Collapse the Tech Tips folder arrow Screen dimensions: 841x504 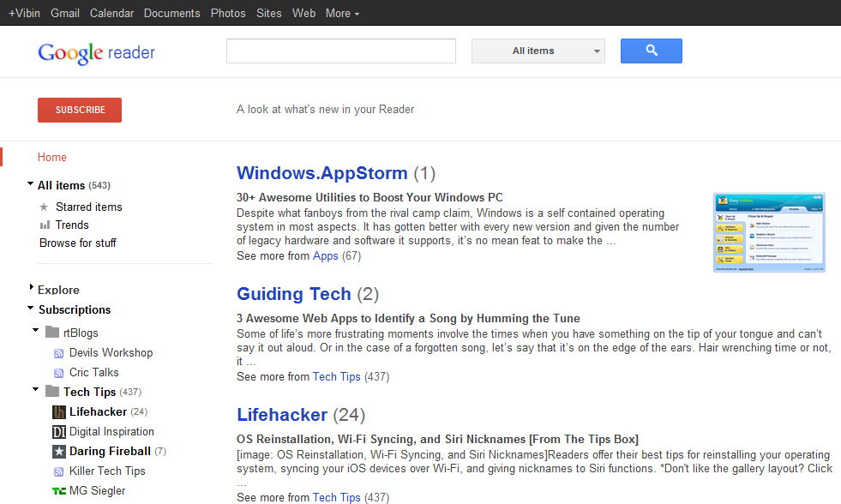pyautogui.click(x=36, y=389)
